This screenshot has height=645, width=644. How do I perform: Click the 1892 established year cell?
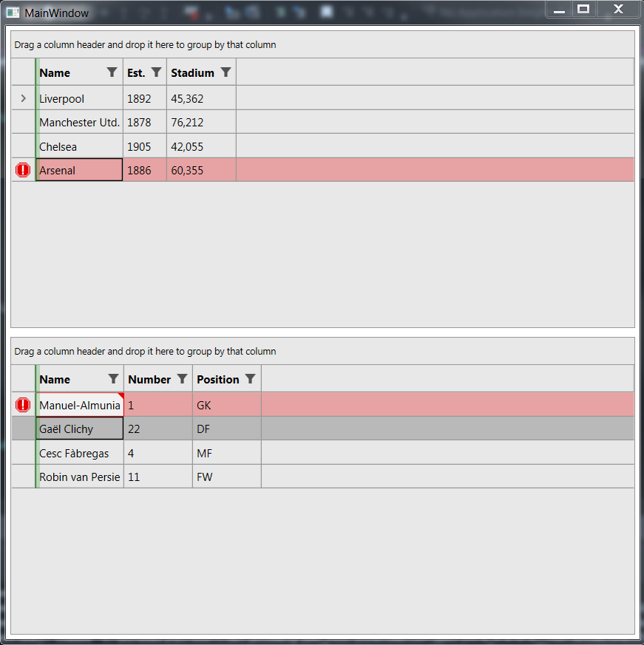[x=145, y=98]
